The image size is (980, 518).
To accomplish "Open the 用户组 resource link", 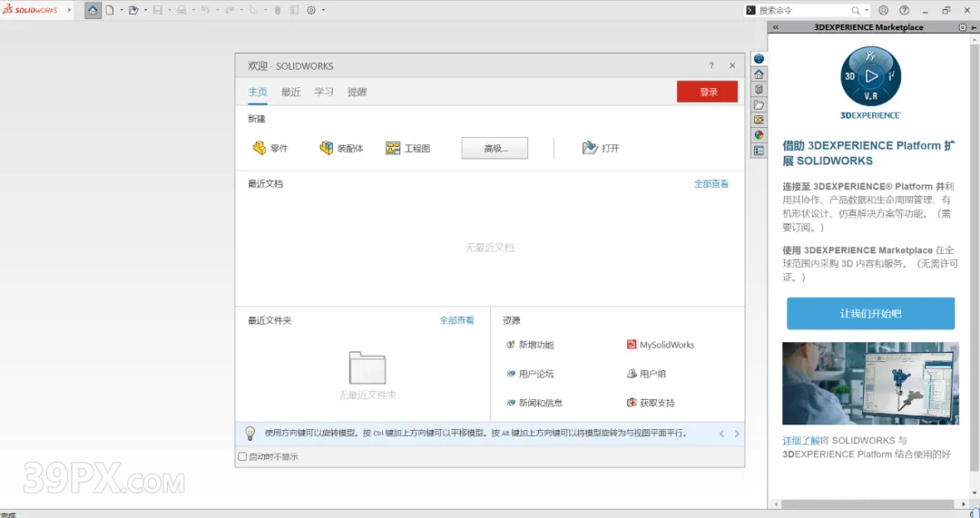I will click(646, 374).
